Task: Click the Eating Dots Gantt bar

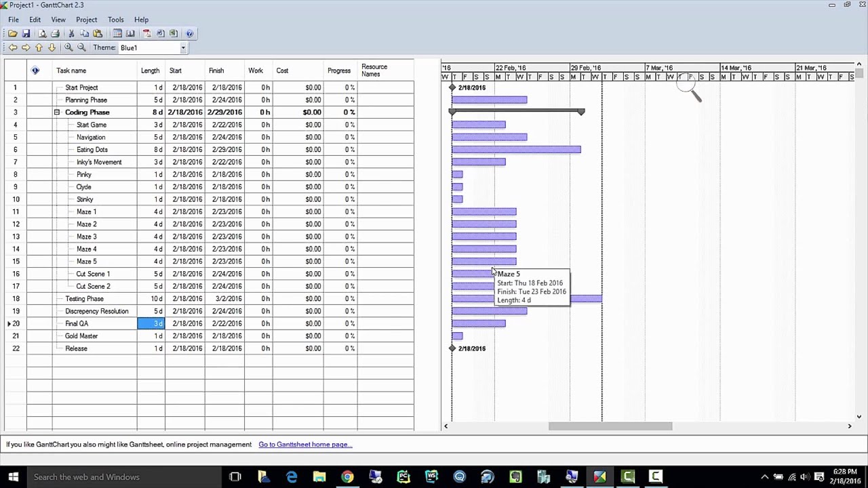Action: (x=516, y=149)
